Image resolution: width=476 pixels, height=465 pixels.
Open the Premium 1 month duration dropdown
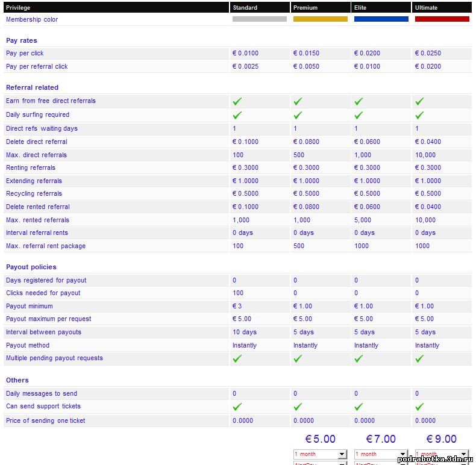coord(320,454)
